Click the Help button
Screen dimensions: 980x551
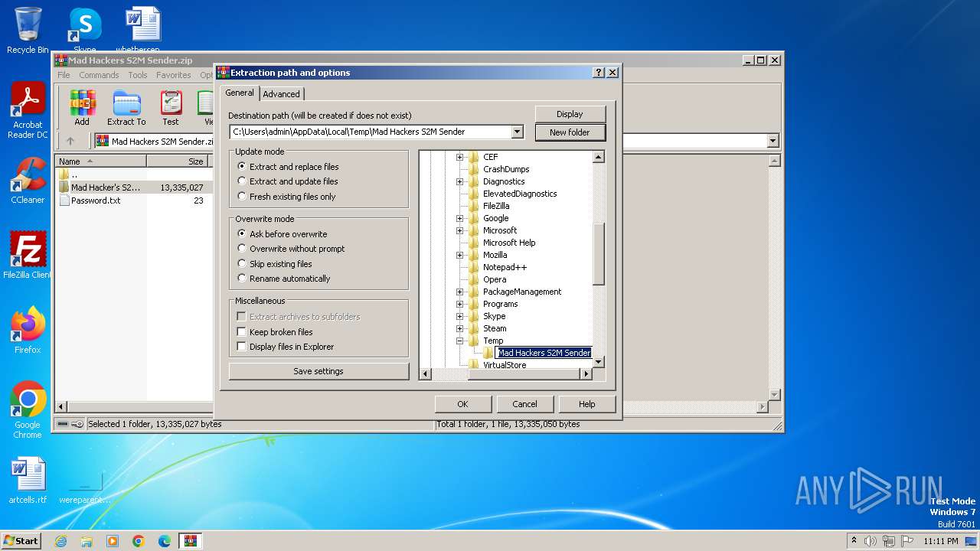pyautogui.click(x=587, y=404)
